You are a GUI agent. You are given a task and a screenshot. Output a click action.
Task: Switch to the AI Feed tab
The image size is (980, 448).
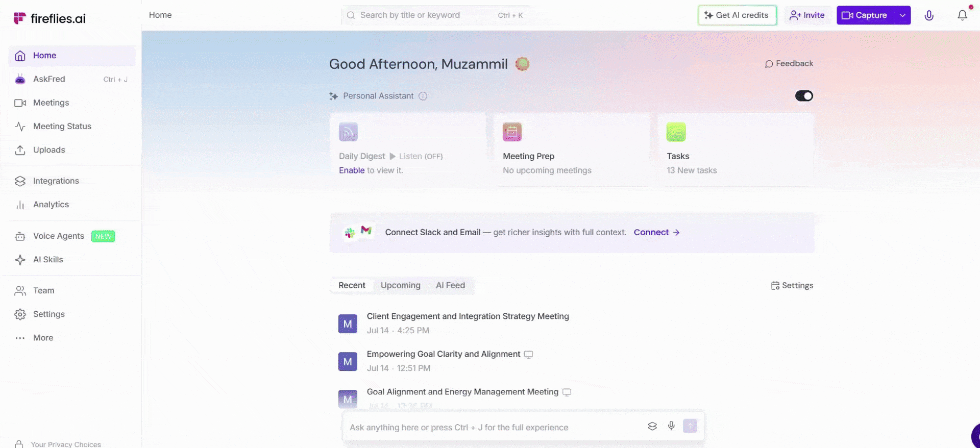click(x=450, y=285)
